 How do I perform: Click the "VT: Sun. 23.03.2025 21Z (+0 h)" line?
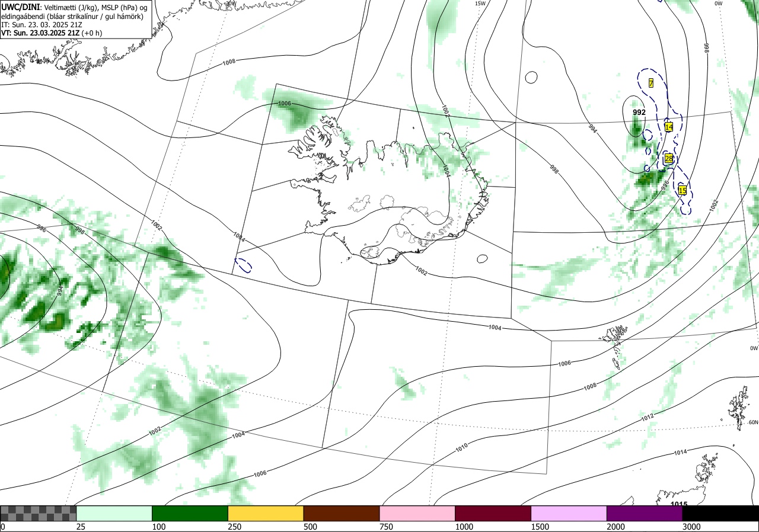pyautogui.click(x=52, y=33)
